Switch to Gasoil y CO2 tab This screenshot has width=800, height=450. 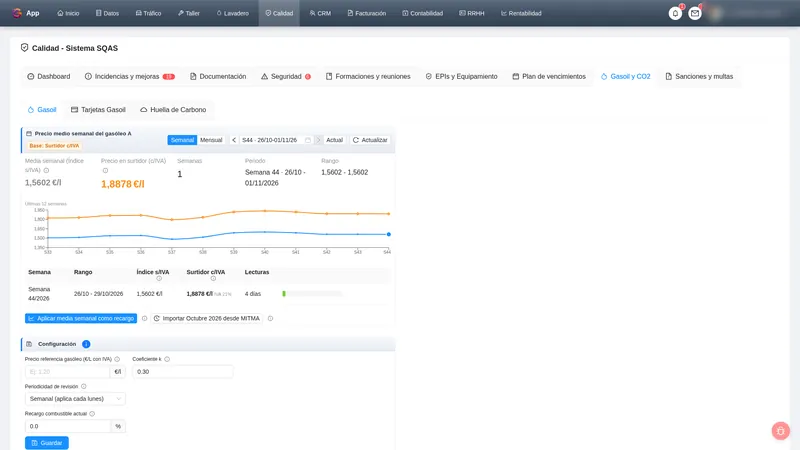(x=626, y=77)
